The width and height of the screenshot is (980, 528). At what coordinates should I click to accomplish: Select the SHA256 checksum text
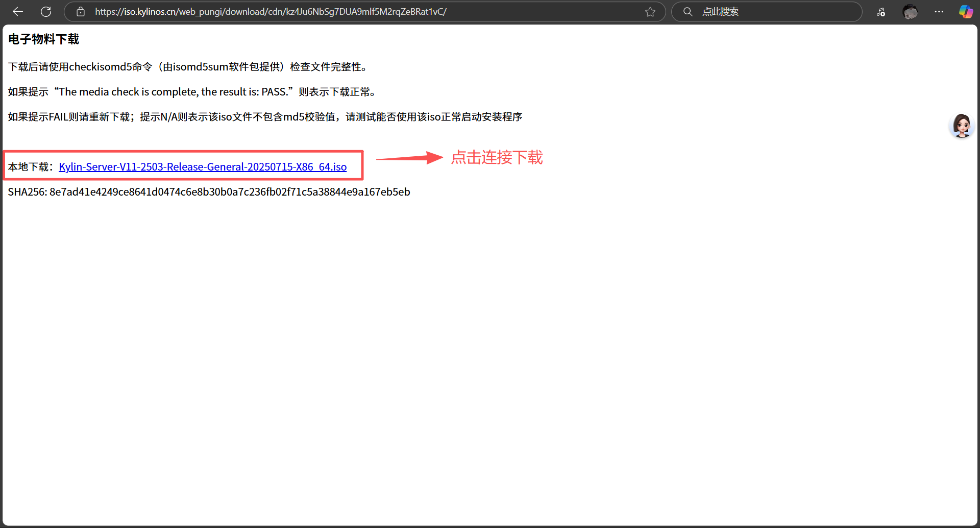(x=208, y=191)
